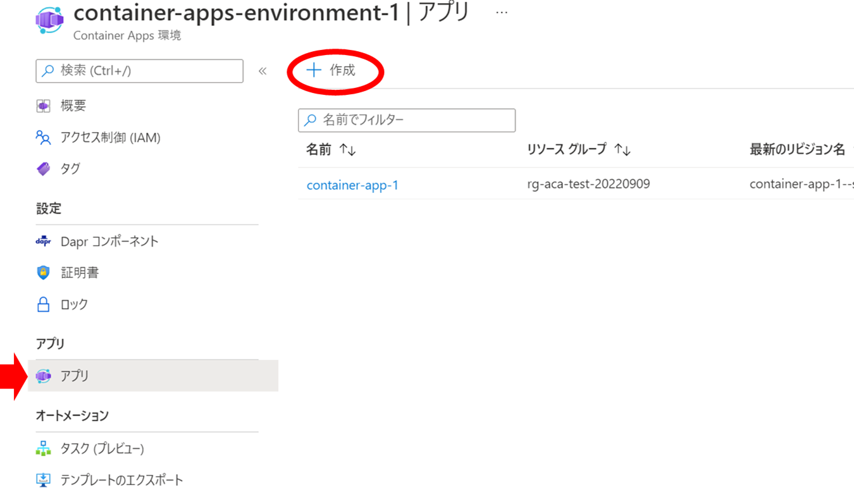The image size is (854, 504).
Task: Click the export template download icon
Action: 43,481
